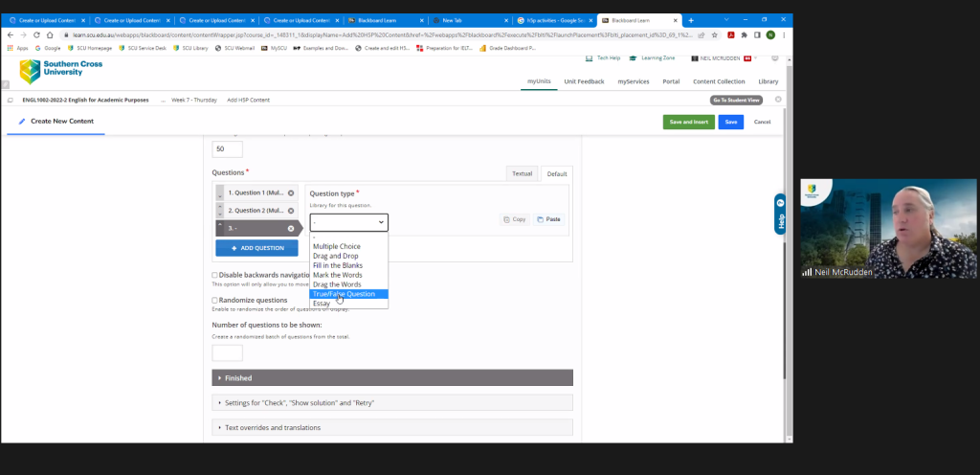Click the field containing 50
This screenshot has width=980, height=475.
[x=228, y=149]
